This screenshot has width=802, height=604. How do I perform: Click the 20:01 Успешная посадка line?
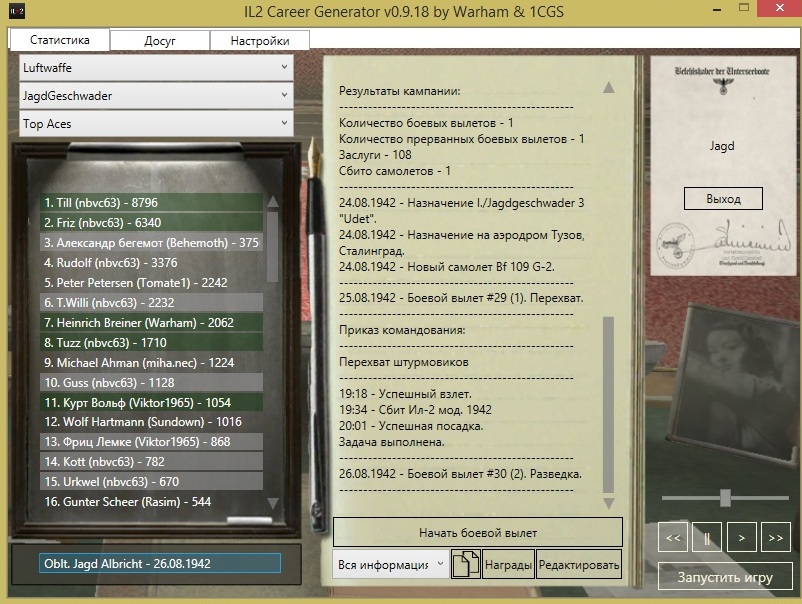pyautogui.click(x=411, y=426)
